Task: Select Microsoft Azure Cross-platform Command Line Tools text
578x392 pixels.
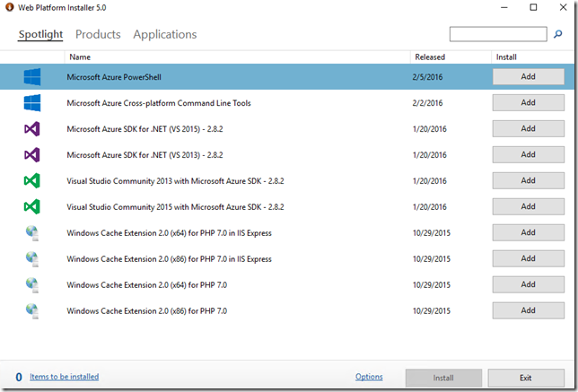Action: (x=159, y=103)
